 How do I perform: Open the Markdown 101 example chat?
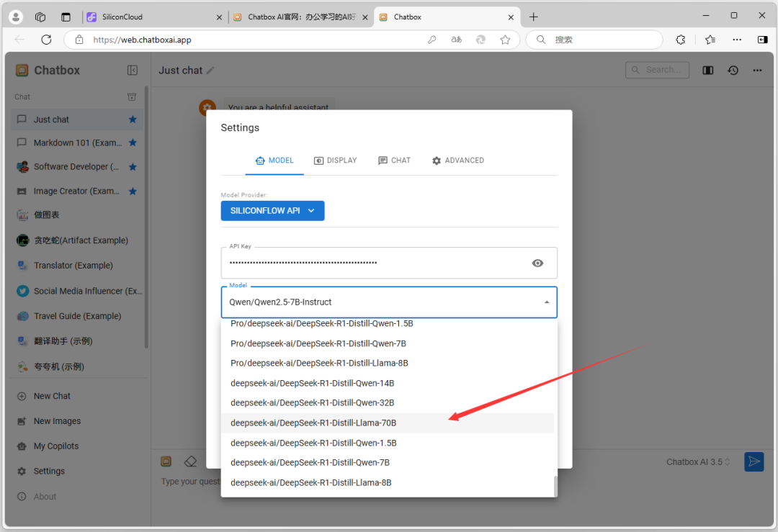pos(77,143)
